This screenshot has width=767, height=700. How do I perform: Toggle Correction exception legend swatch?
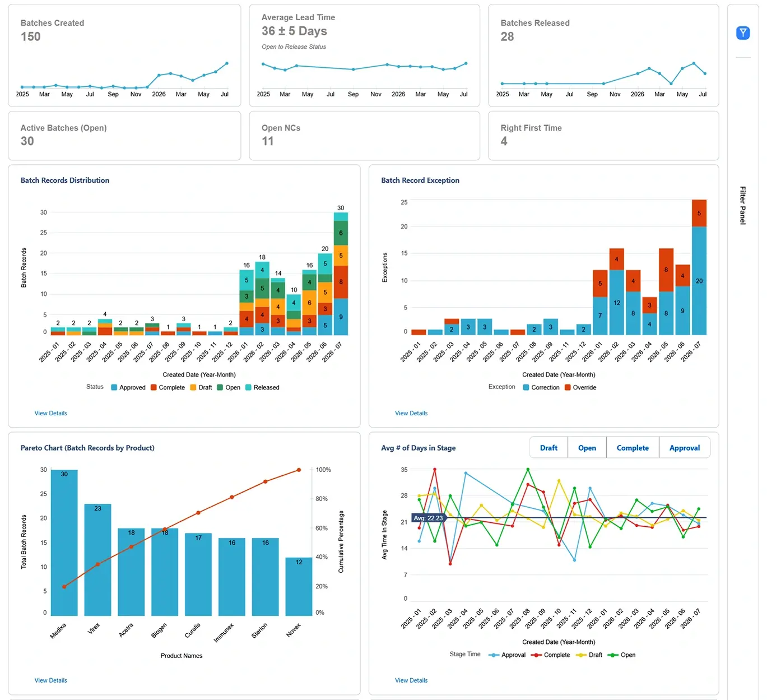526,387
